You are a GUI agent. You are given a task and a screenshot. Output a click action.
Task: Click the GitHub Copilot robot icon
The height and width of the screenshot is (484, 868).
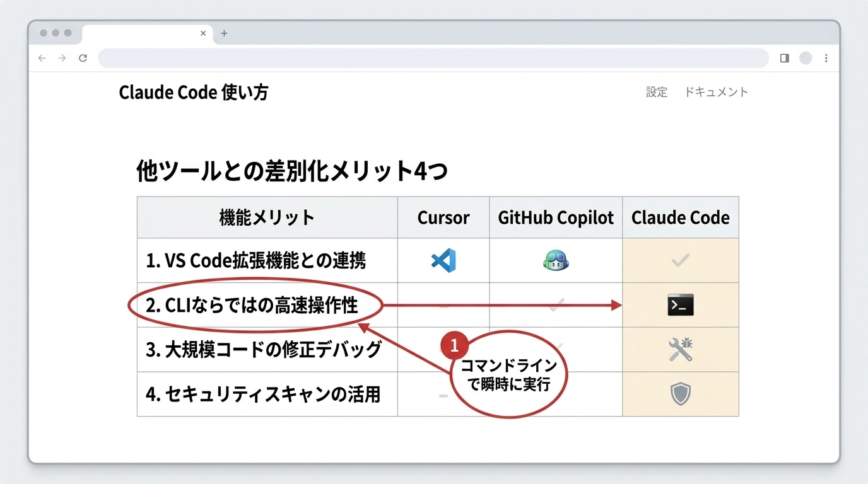pyautogui.click(x=555, y=260)
